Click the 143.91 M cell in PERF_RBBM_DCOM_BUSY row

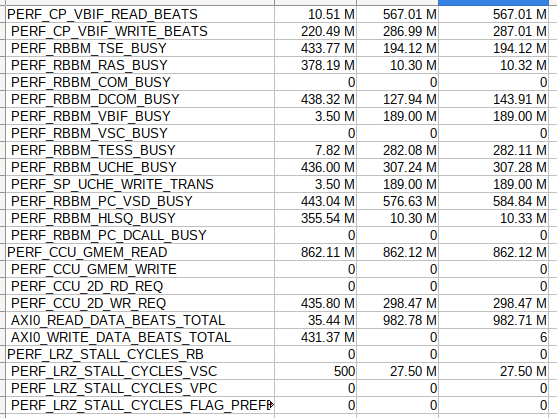[x=494, y=100]
